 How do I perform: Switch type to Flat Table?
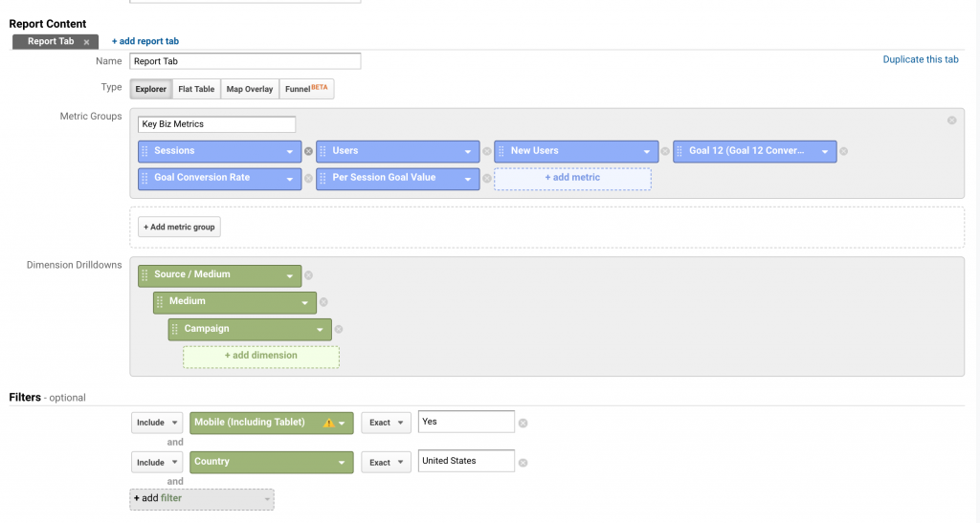(x=196, y=89)
